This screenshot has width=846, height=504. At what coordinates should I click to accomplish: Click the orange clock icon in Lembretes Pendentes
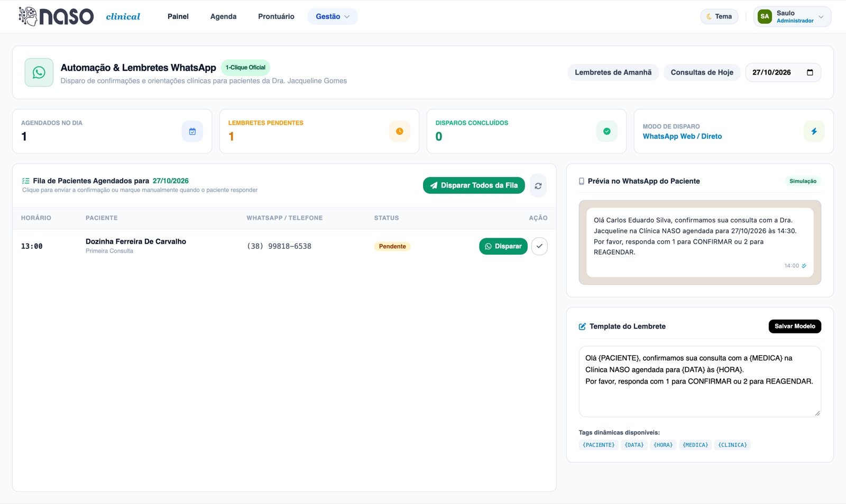[x=400, y=132]
